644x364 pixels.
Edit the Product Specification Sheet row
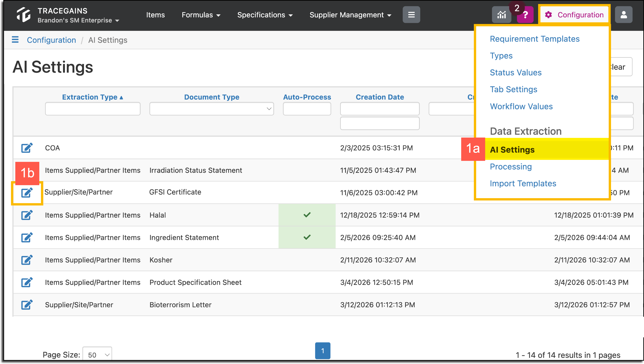[27, 282]
